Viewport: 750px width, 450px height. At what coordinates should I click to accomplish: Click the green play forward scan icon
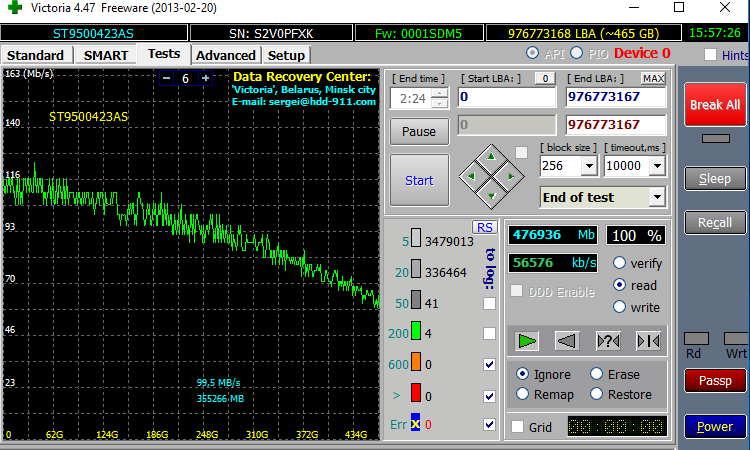pos(529,340)
